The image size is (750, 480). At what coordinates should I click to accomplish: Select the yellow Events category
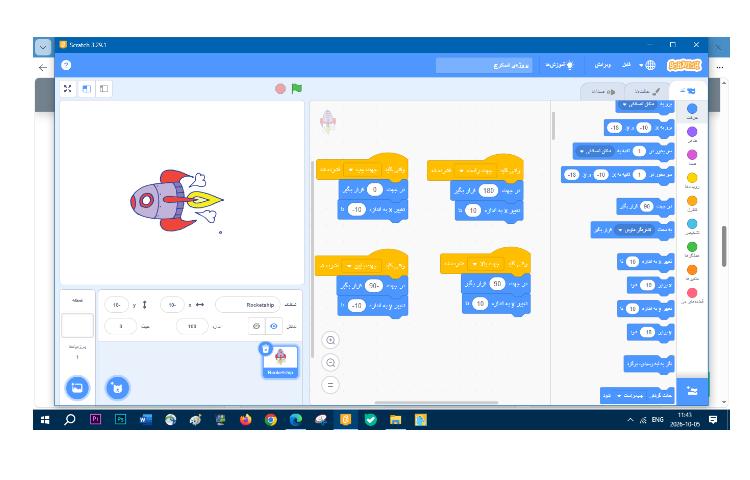(692, 180)
